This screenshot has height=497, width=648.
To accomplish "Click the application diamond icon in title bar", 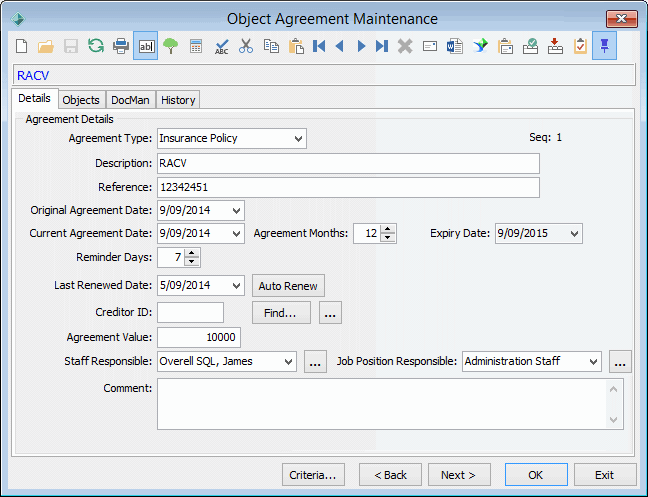I will 18,19.
